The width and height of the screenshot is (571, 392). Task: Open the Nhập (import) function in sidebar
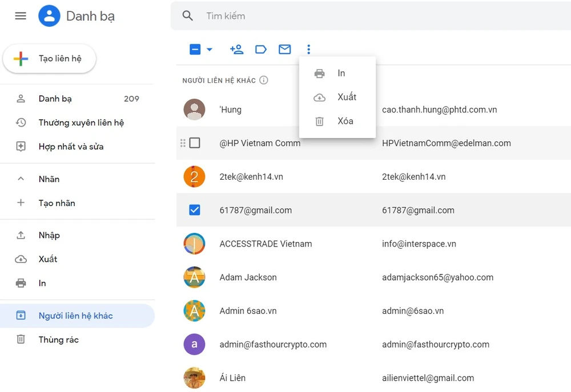(49, 235)
